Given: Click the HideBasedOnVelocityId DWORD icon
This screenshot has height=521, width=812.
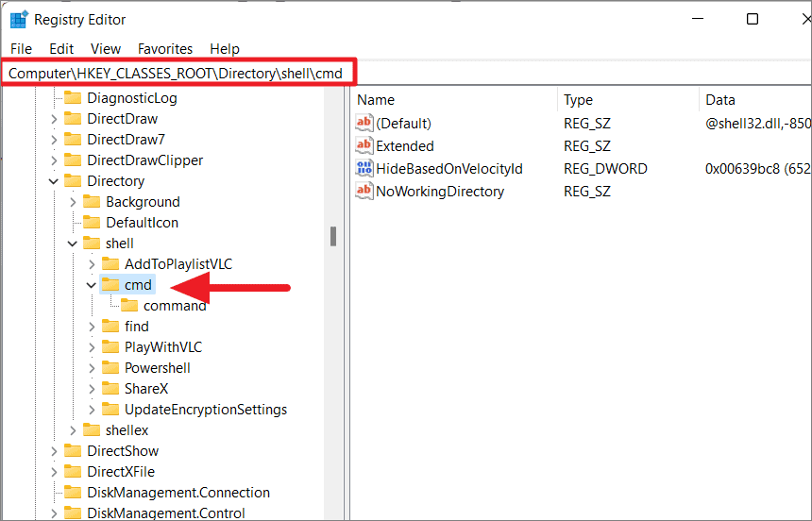Looking at the screenshot, I should [364, 168].
